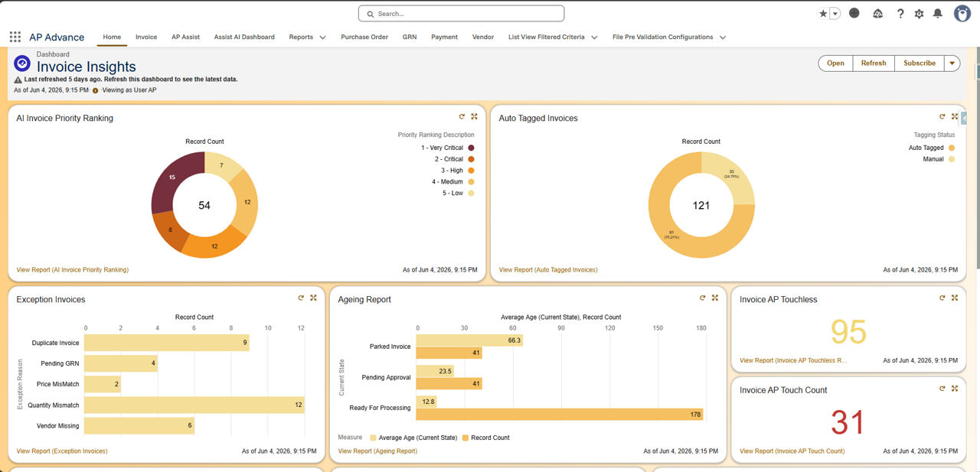Expand the Invoice AP Touch Count widget
980x472 pixels.
pyautogui.click(x=954, y=389)
